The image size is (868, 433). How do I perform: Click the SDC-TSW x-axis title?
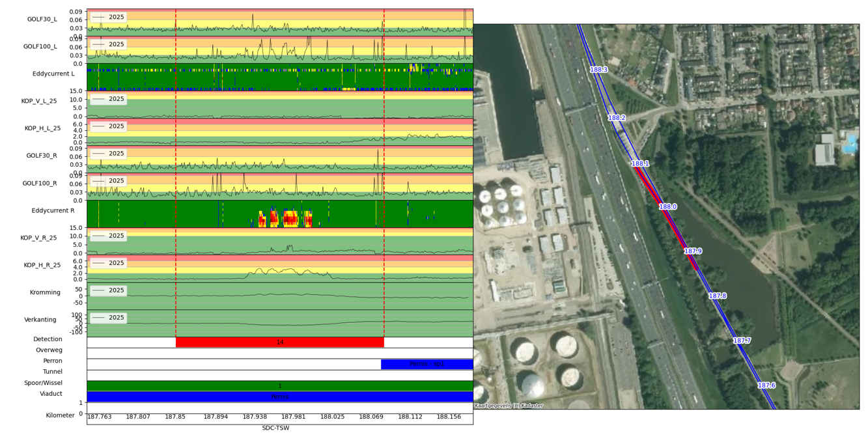tap(275, 428)
